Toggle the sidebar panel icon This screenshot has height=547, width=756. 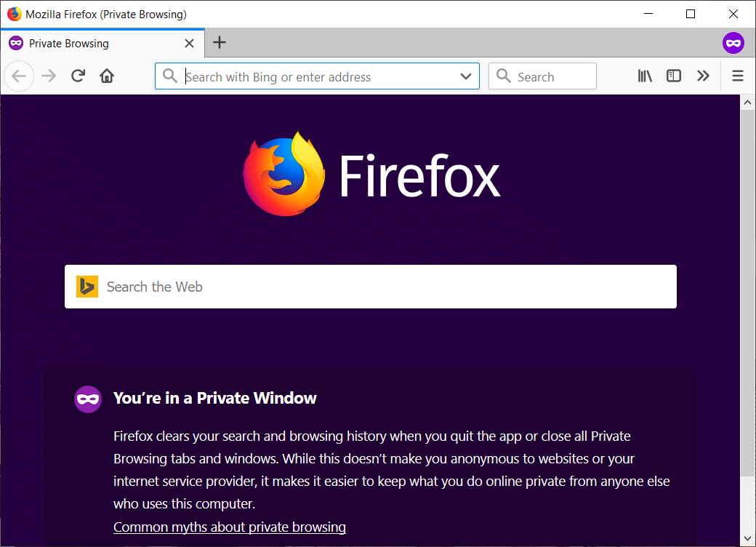tap(674, 76)
